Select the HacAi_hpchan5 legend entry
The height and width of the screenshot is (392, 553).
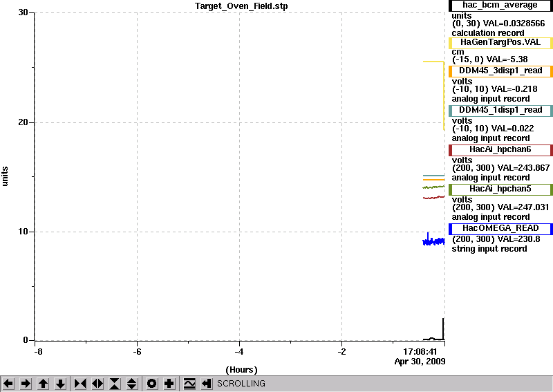[x=500, y=189]
